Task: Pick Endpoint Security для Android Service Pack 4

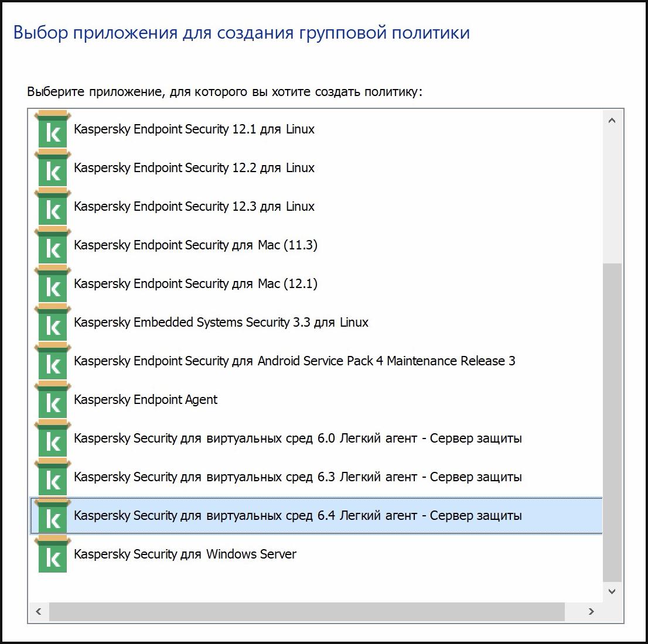Action: pyautogui.click(x=294, y=361)
